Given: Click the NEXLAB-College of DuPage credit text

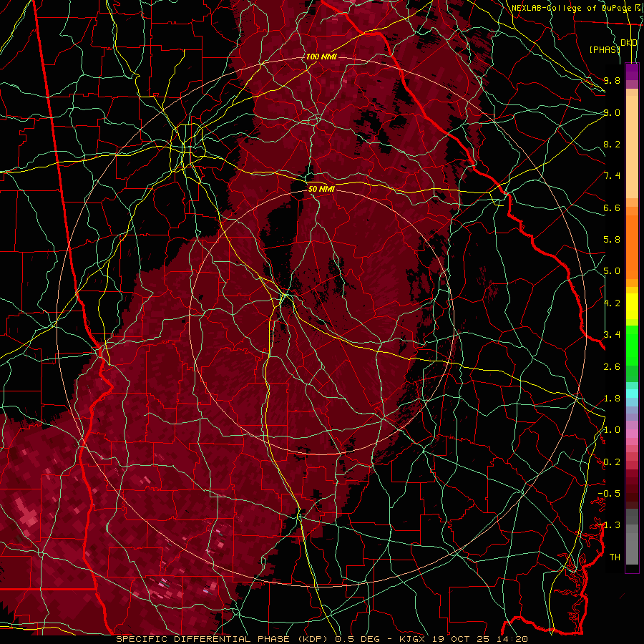Looking at the screenshot, I should coord(577,8).
